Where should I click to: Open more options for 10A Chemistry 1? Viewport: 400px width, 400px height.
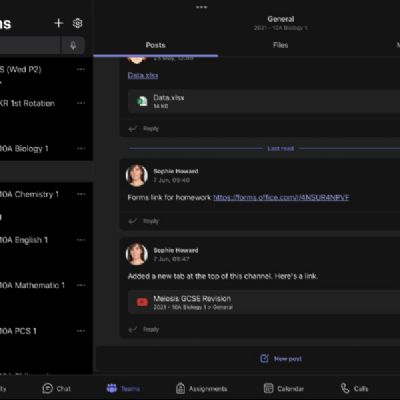point(81,194)
